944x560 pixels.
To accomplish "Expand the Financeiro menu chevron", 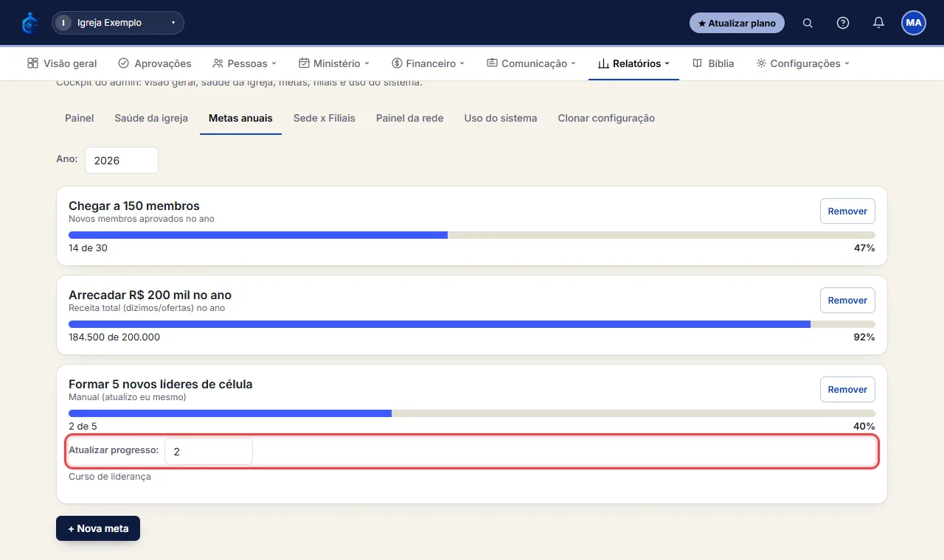I will [462, 63].
